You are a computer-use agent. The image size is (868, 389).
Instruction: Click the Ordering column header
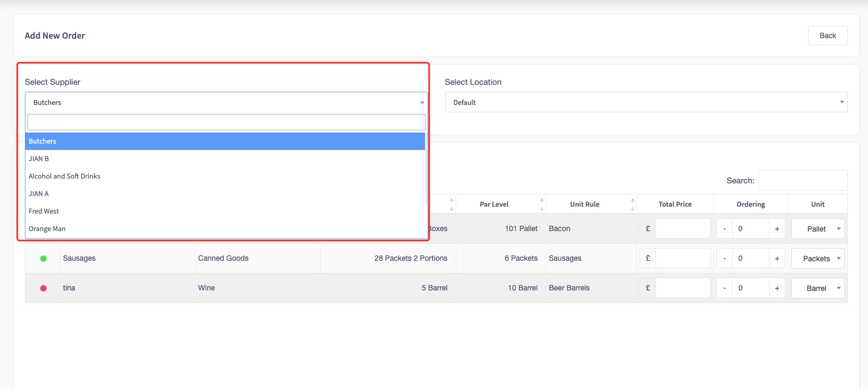point(751,204)
